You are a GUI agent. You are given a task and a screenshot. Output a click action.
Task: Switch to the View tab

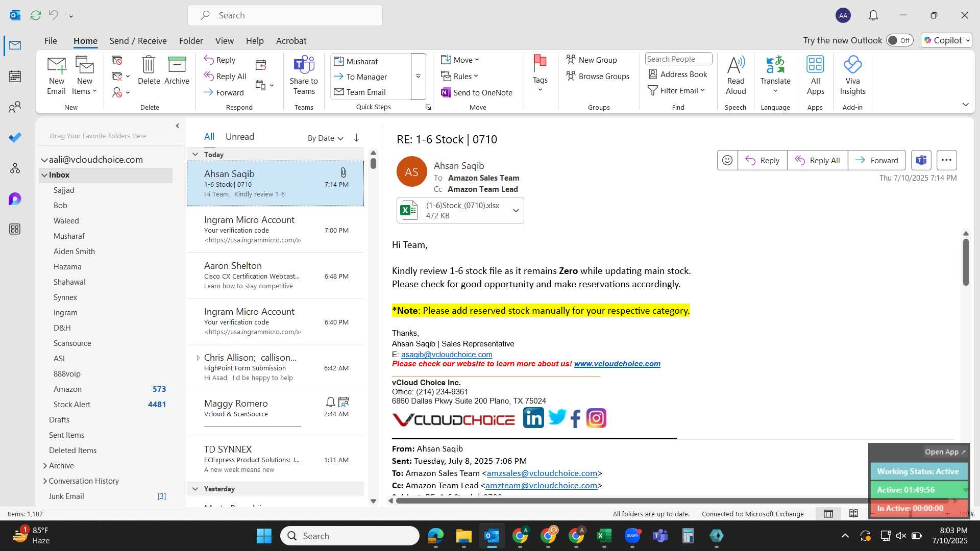tap(224, 41)
